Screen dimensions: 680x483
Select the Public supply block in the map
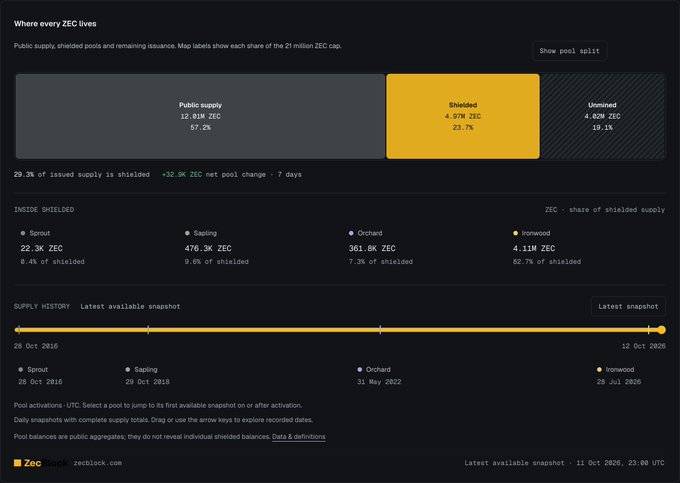(x=200, y=116)
